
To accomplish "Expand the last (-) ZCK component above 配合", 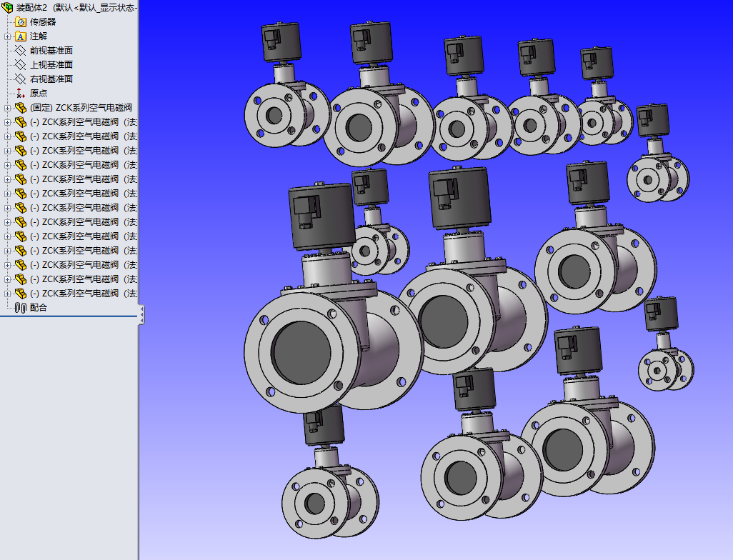I will tap(7, 294).
